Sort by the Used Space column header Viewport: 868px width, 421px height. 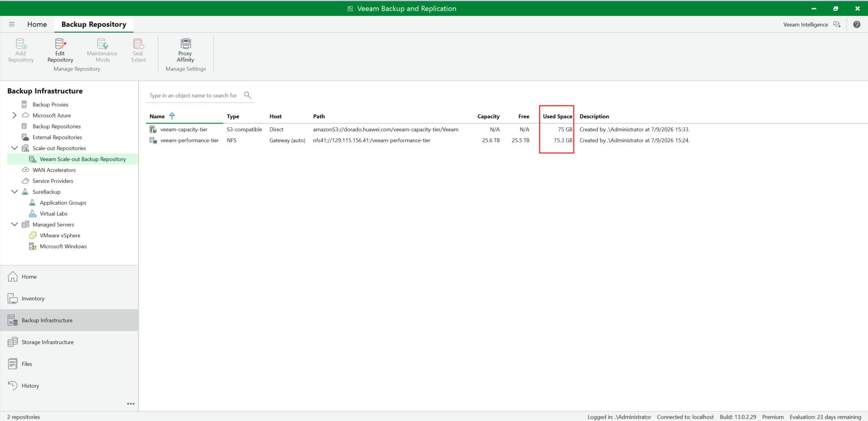coord(558,116)
